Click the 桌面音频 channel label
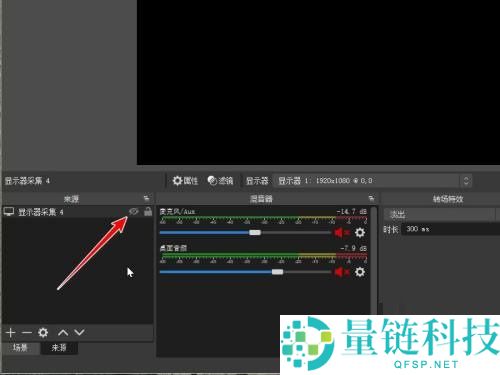500x375 pixels. pos(173,248)
